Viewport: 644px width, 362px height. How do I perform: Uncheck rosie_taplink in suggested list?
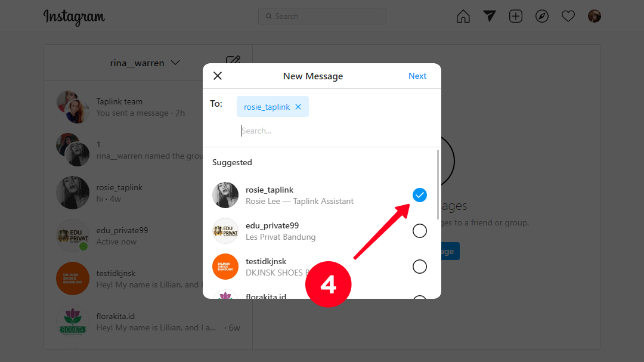pyautogui.click(x=419, y=195)
